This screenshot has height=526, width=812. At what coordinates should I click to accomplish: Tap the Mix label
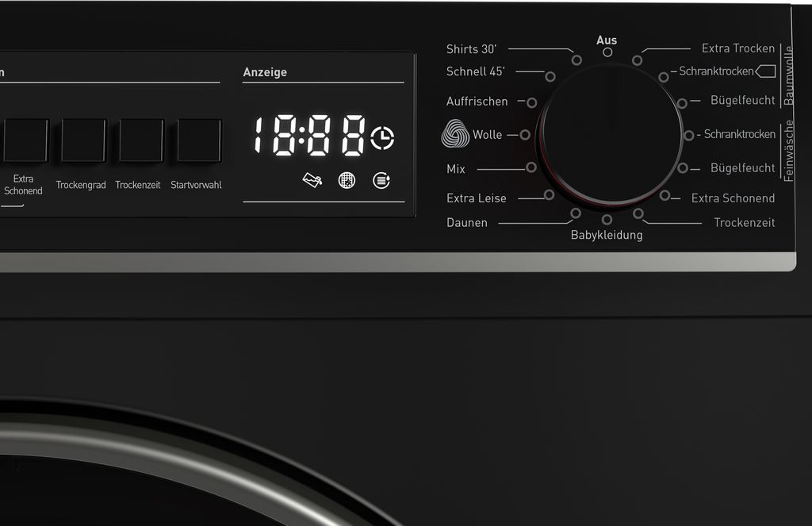pos(456,169)
